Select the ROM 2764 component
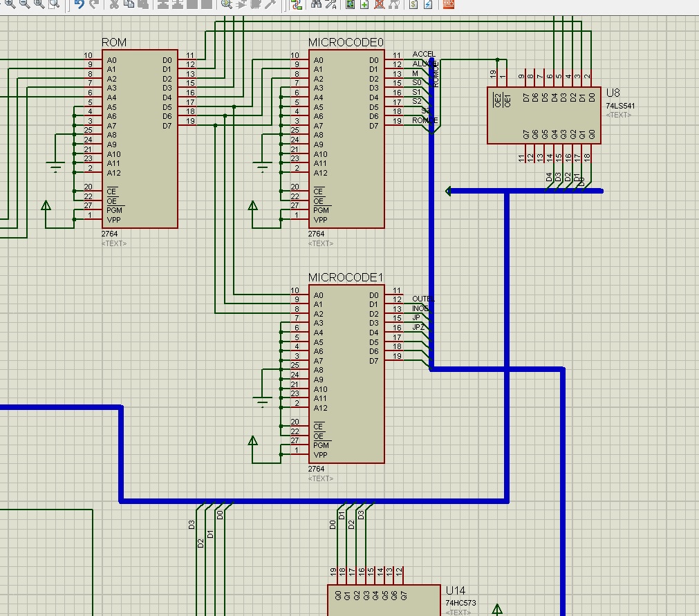The width and height of the screenshot is (699, 616). coord(138,138)
